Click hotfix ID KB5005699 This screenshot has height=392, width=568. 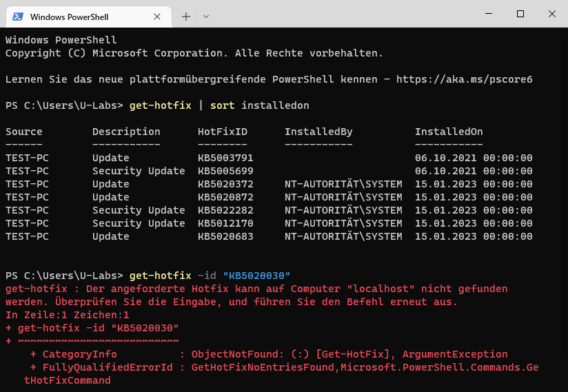coord(225,171)
